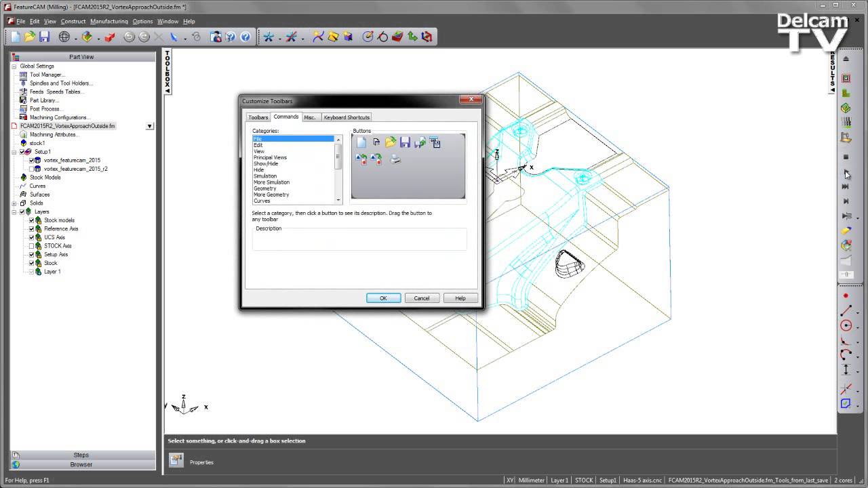
Task: Collapse the Global Settings tree node
Action: pyautogui.click(x=14, y=66)
